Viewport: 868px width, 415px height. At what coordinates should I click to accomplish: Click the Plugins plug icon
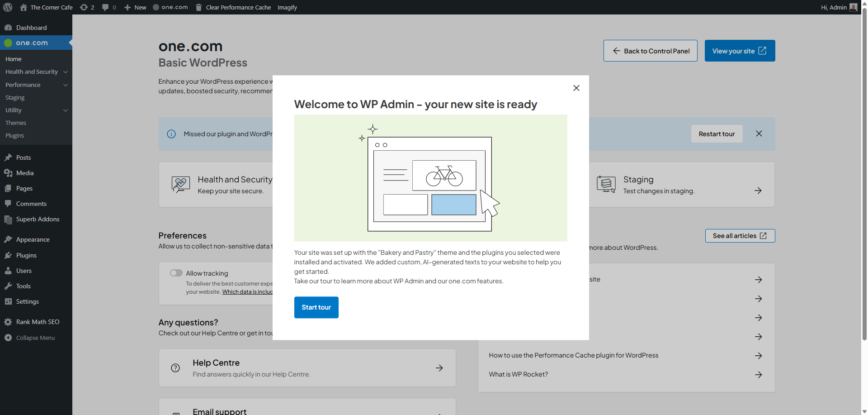coord(8,255)
